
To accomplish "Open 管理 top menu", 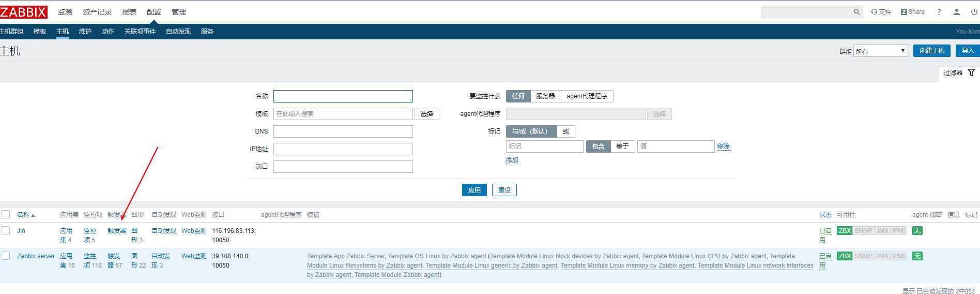I will (x=179, y=12).
